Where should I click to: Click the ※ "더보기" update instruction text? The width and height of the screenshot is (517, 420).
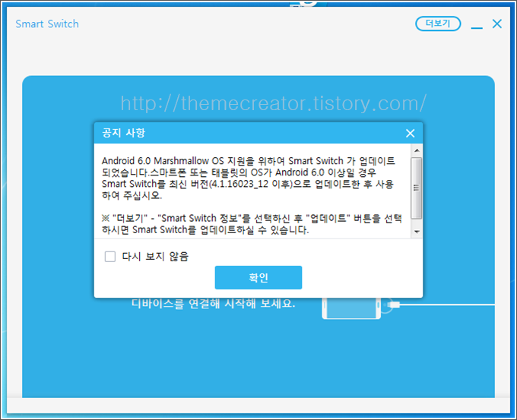click(252, 224)
